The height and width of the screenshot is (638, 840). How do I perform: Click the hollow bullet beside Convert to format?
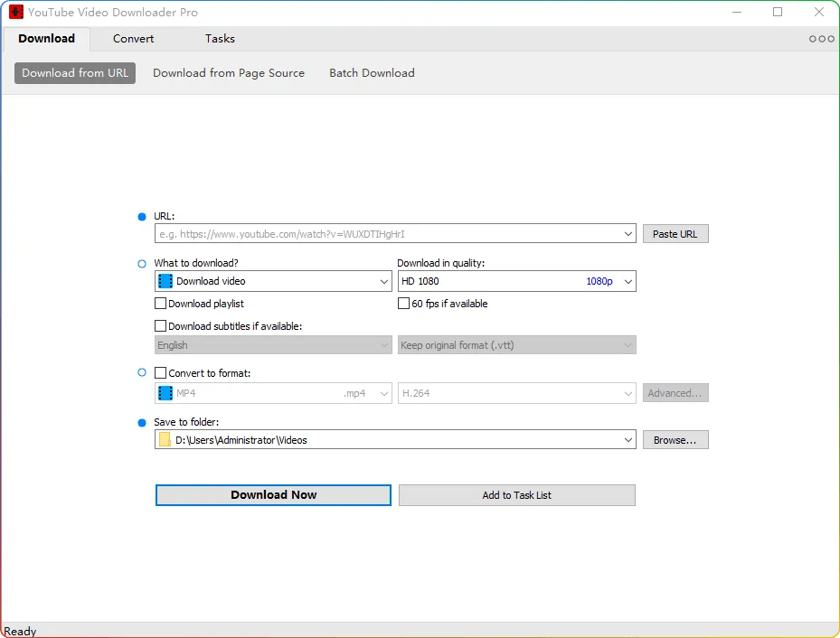(142, 372)
